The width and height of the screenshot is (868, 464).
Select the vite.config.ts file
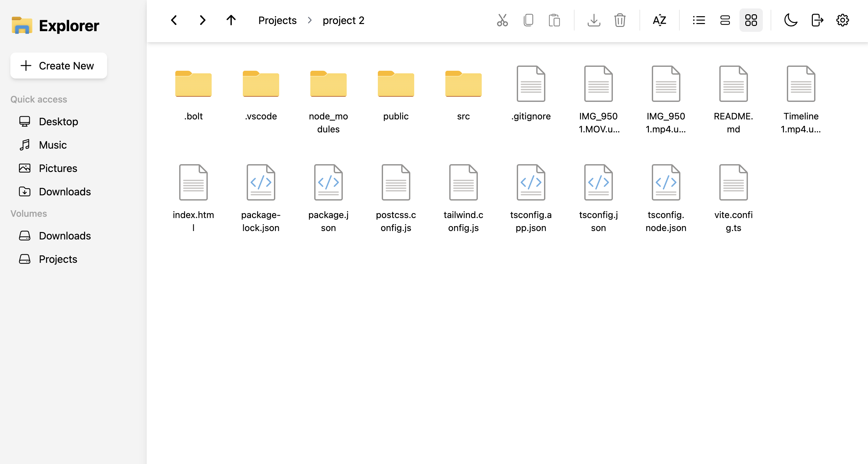733,182
